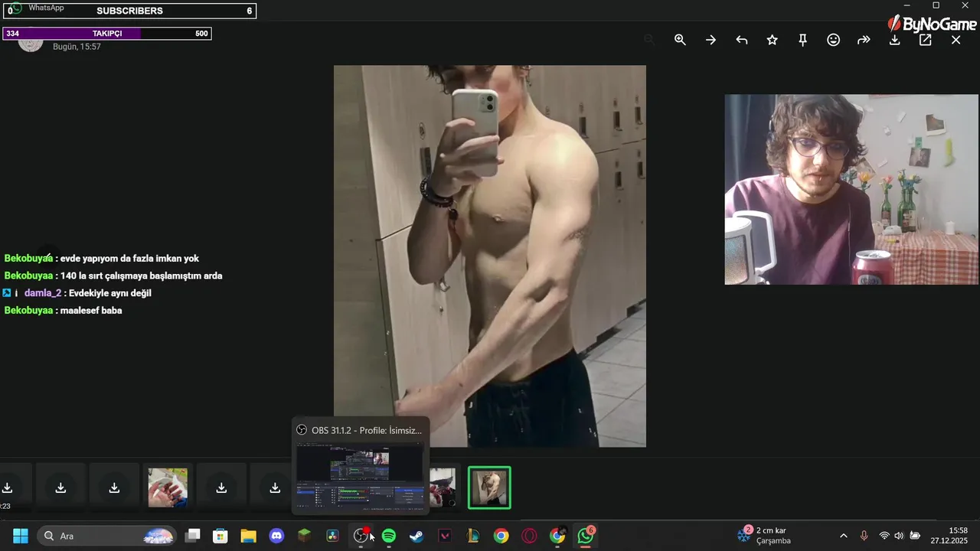Open the photo in a new window

coord(925,40)
